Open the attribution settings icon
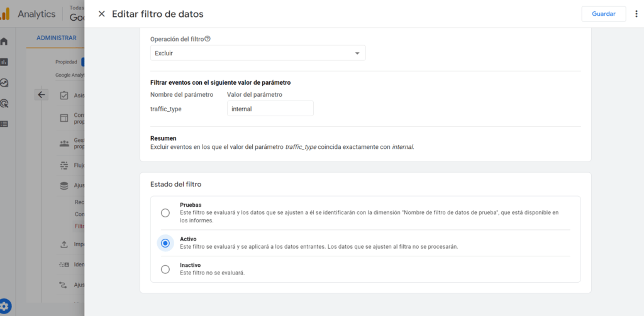The width and height of the screenshot is (644, 316). tap(64, 285)
